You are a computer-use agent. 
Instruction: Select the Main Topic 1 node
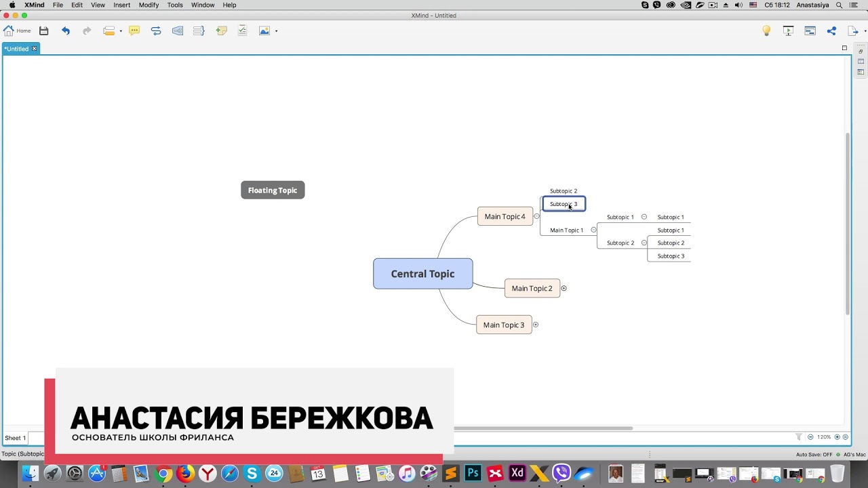point(567,230)
